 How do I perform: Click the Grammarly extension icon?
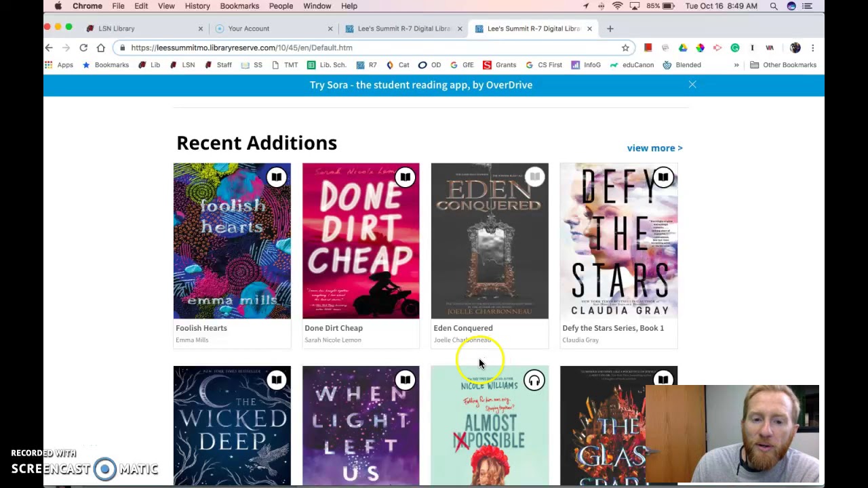[x=735, y=47]
